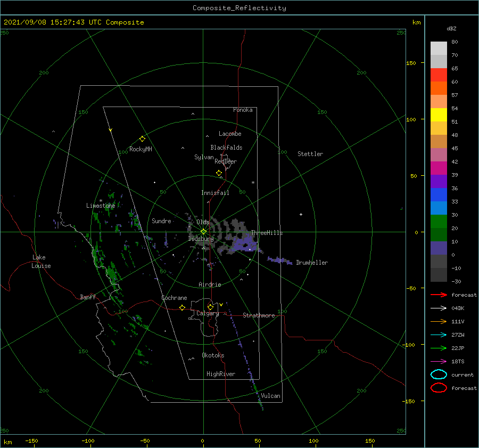Click the green 22JP arrow icon
This screenshot has height=448, width=479.
point(439,348)
